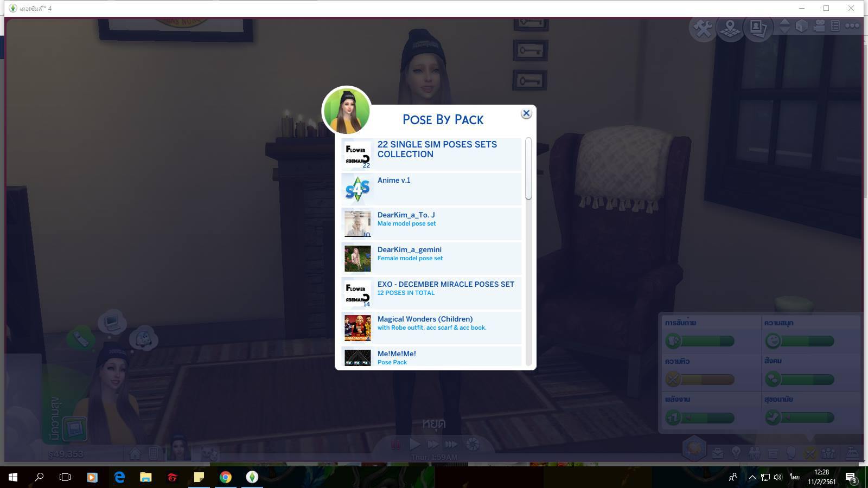Click the hygiene need icon
Screen dimensions: 868x488
pos(773,418)
